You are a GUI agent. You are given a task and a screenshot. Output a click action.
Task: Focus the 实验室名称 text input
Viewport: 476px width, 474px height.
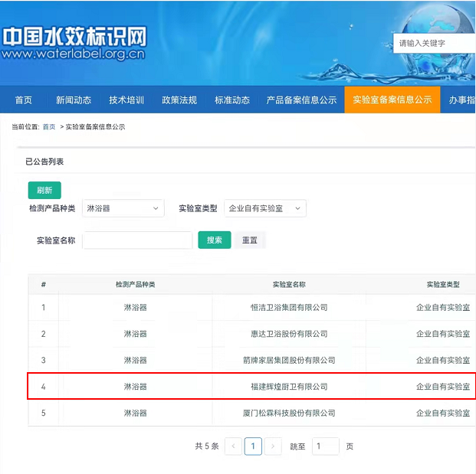click(x=137, y=240)
